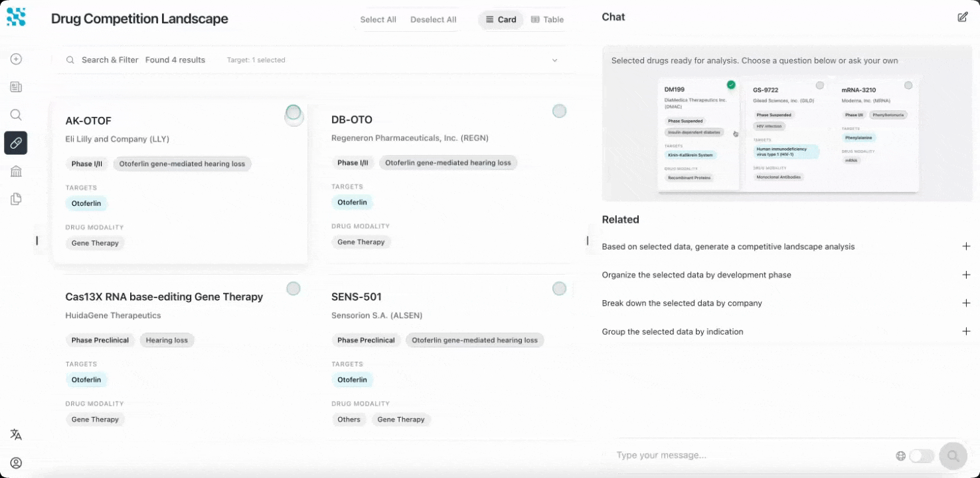
Task: Add organize by development phase question plus
Action: click(966, 275)
